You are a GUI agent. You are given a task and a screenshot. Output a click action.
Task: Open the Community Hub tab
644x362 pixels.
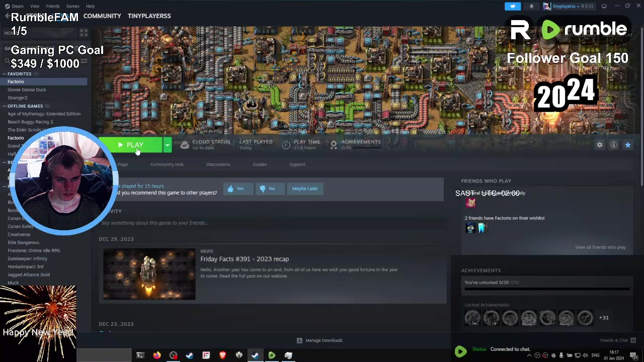[x=167, y=164]
